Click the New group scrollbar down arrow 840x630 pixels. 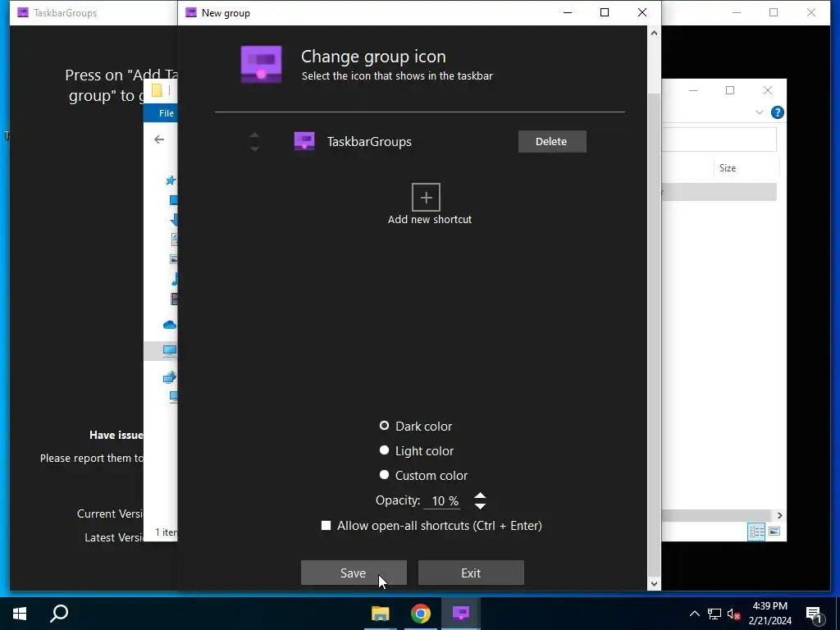[x=654, y=583]
